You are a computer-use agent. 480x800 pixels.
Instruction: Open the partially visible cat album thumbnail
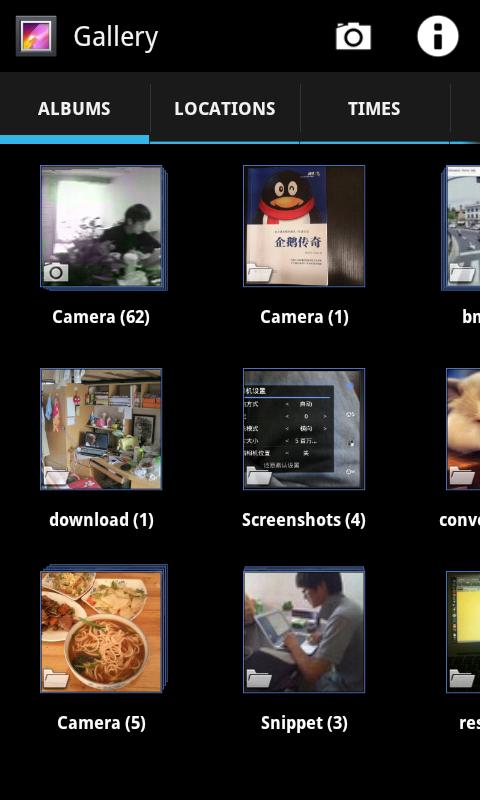click(463, 429)
